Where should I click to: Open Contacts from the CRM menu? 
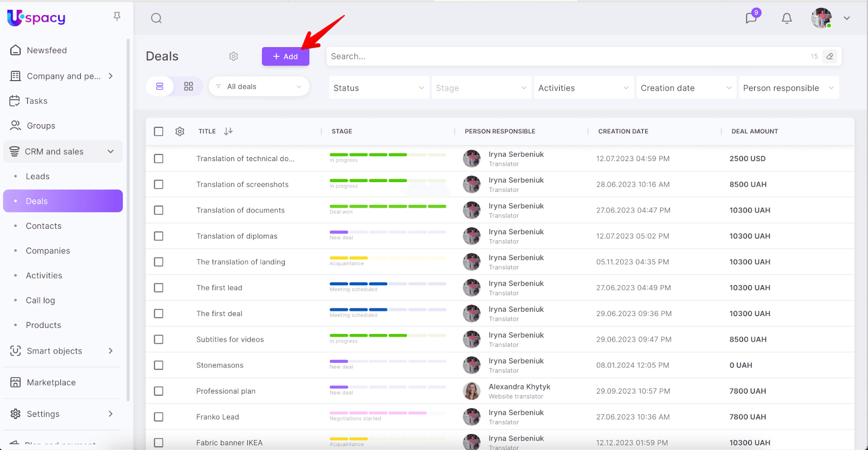[x=43, y=226]
